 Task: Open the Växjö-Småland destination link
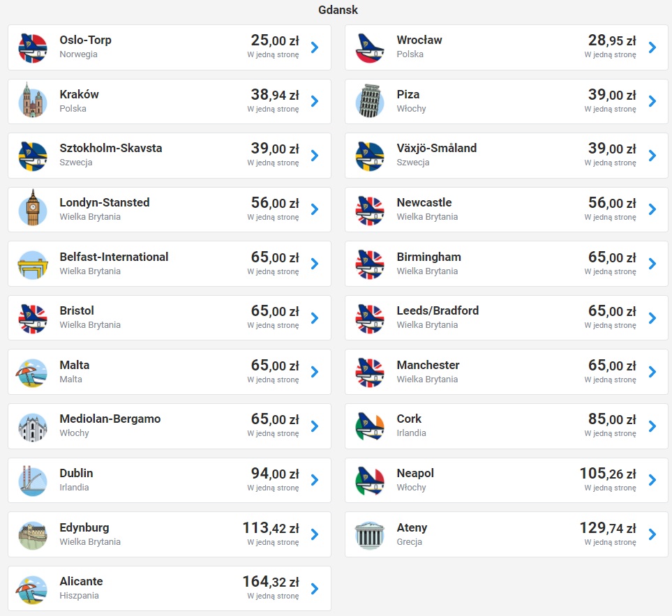pos(436,148)
